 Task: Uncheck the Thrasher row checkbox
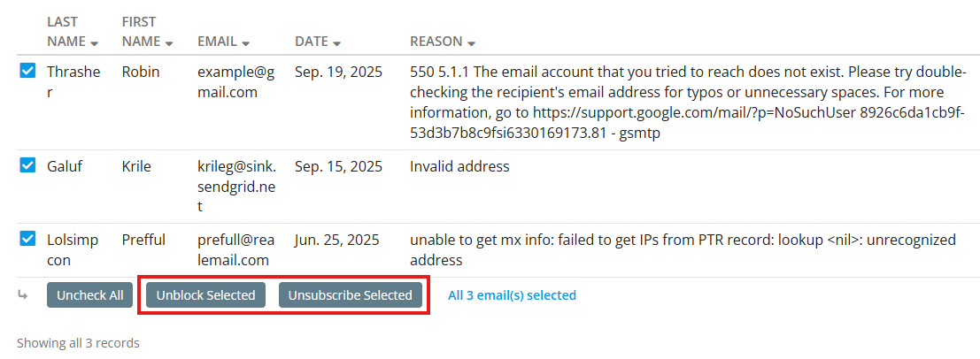[27, 72]
